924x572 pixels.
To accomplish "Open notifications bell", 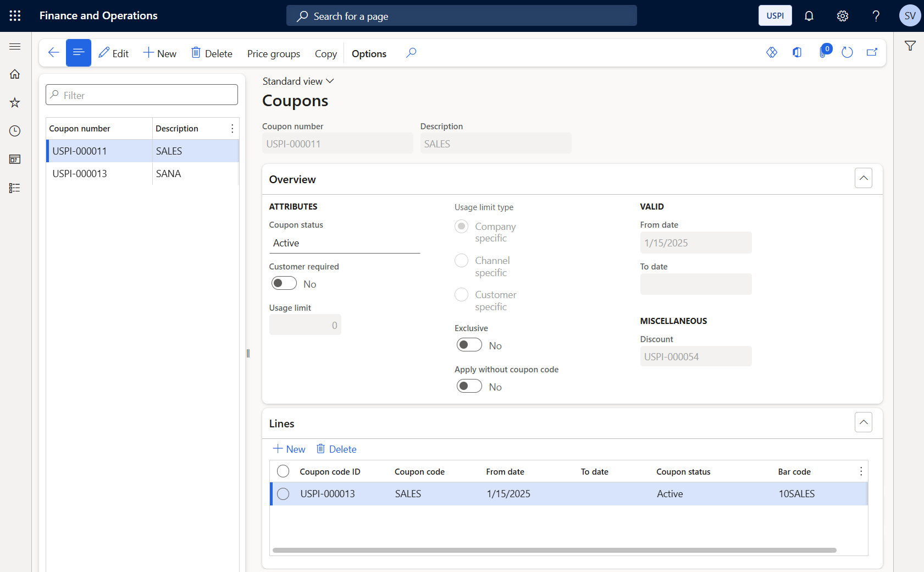I will (809, 16).
